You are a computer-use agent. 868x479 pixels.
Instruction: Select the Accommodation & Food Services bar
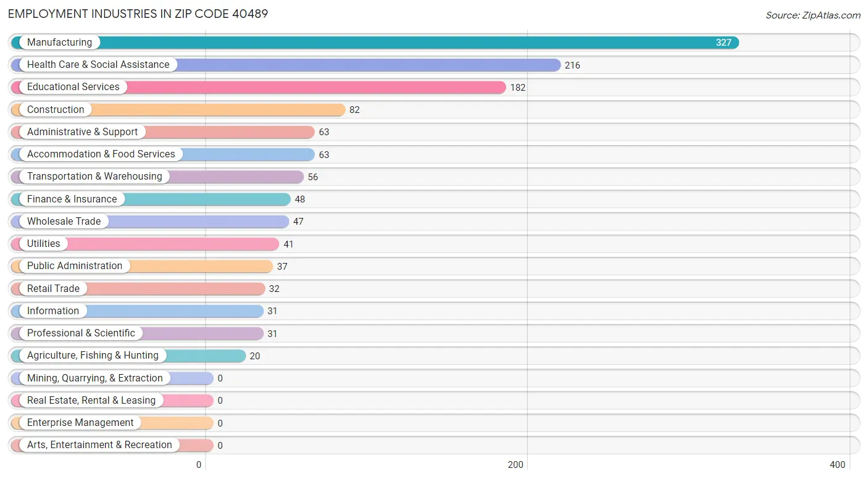click(163, 154)
